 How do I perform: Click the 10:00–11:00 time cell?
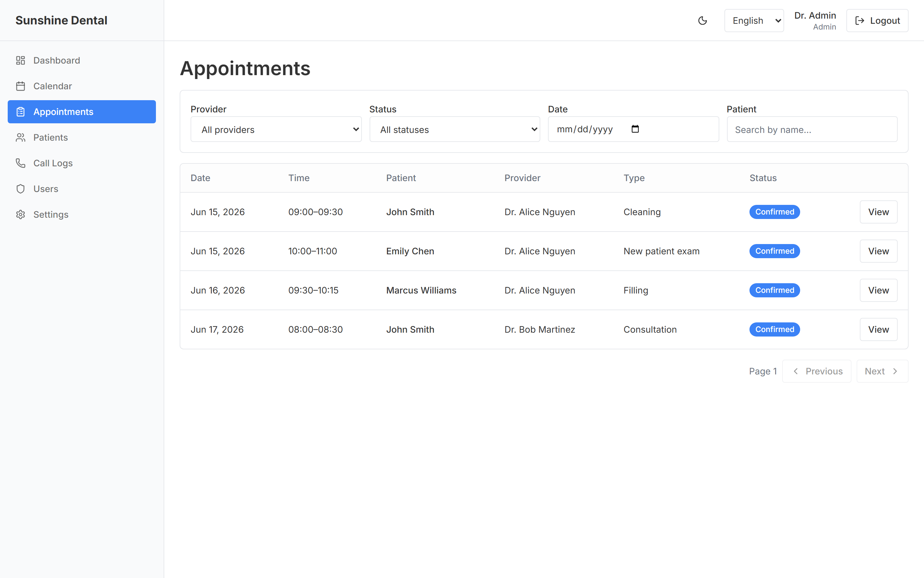click(x=313, y=251)
